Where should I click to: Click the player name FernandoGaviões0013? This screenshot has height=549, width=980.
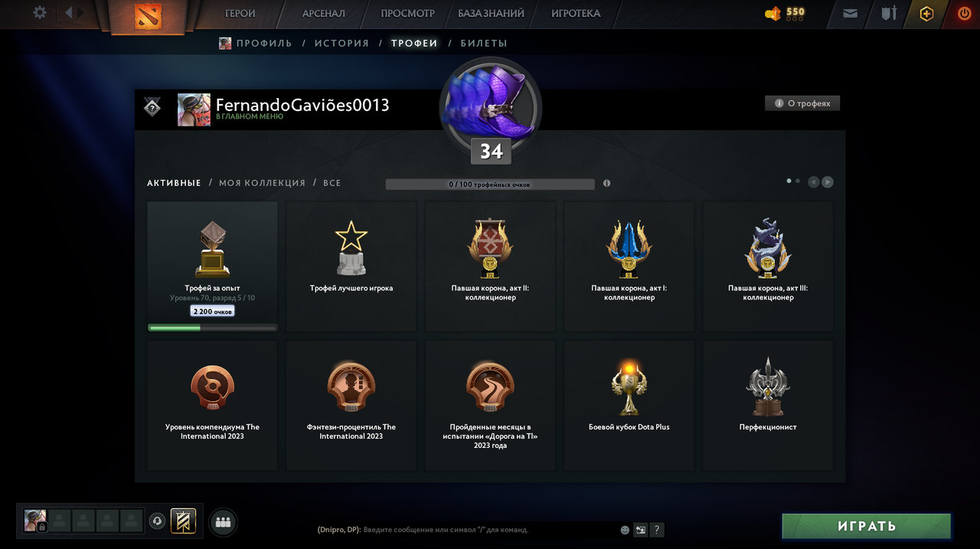[302, 105]
